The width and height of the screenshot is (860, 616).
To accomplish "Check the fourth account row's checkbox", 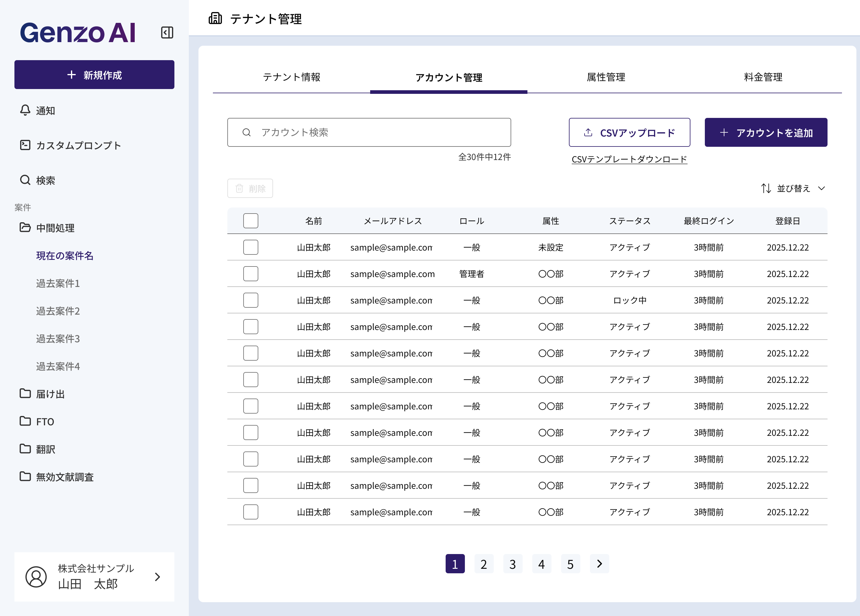I will pos(251,327).
